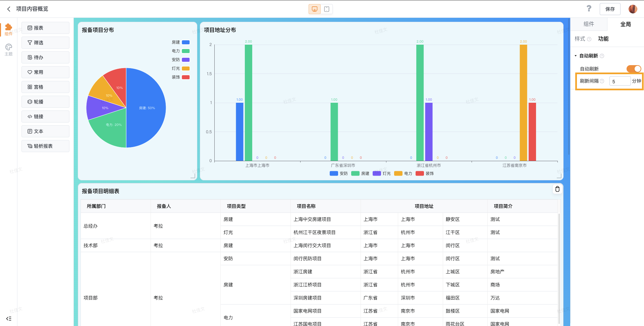Toggle 安防 in pie chart legend
The height and width of the screenshot is (326, 644).
point(180,60)
